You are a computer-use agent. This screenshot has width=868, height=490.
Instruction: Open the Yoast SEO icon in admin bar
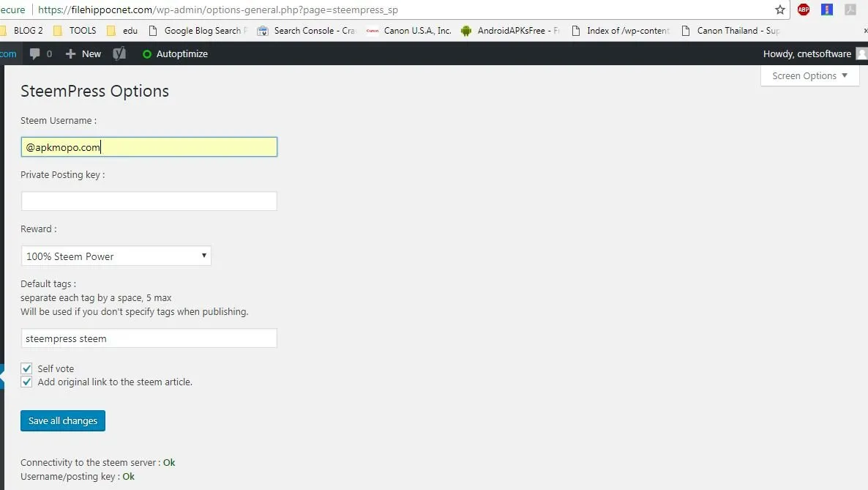click(119, 53)
